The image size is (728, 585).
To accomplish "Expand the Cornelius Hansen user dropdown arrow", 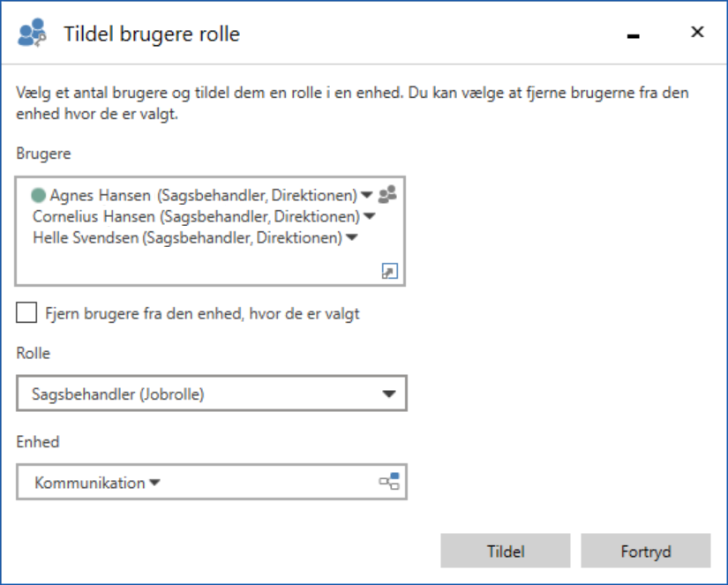I will click(x=370, y=216).
